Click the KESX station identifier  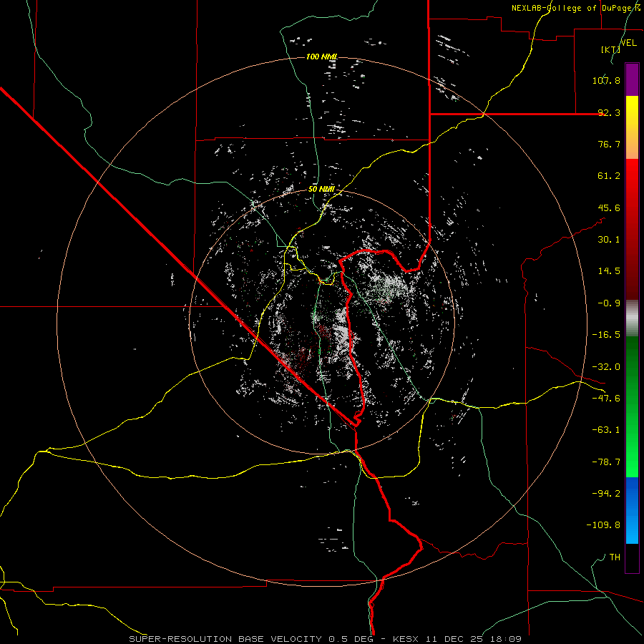click(406, 639)
